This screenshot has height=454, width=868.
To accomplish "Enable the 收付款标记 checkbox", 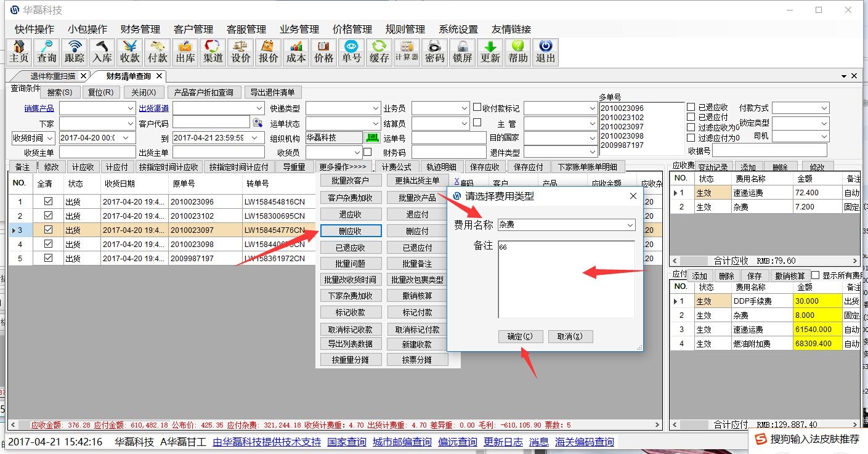I will click(x=477, y=107).
